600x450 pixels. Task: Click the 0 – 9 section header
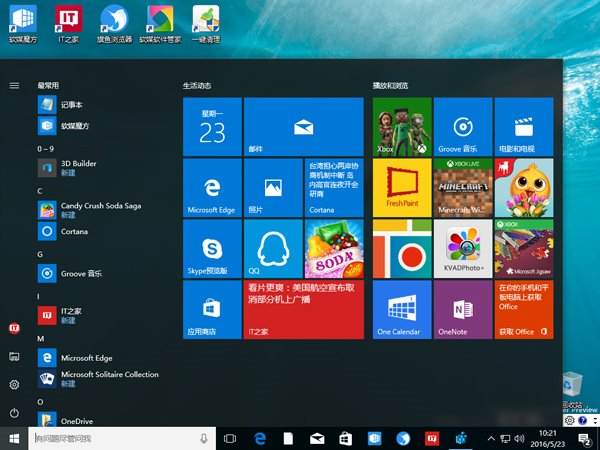(x=46, y=149)
